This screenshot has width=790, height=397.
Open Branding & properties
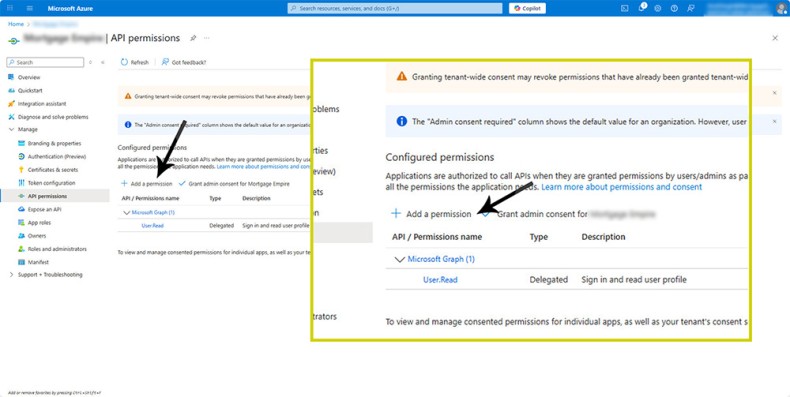tap(54, 144)
